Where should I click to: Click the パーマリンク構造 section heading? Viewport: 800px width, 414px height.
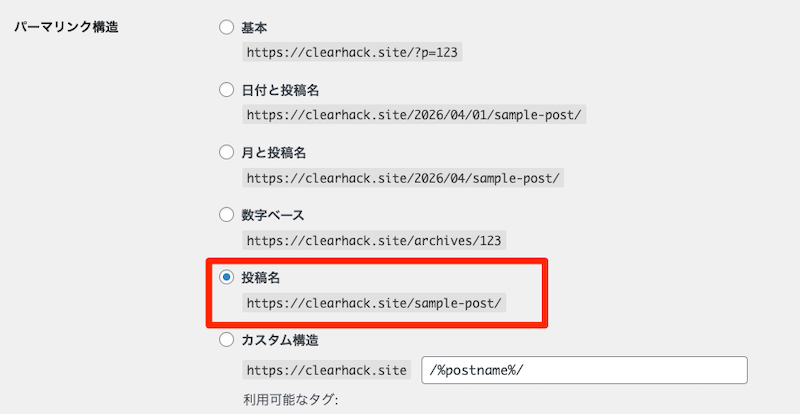65,28
